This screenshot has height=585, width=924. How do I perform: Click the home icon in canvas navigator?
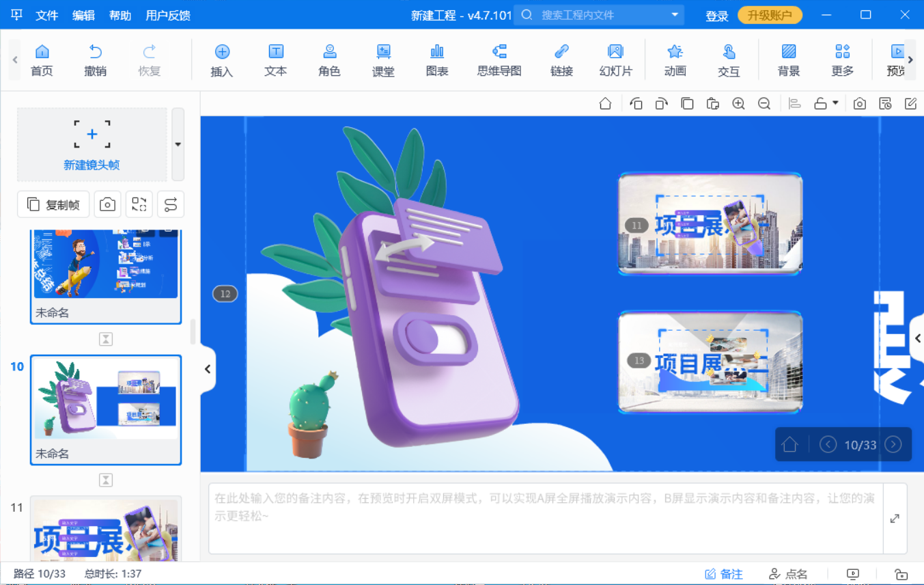click(x=790, y=445)
